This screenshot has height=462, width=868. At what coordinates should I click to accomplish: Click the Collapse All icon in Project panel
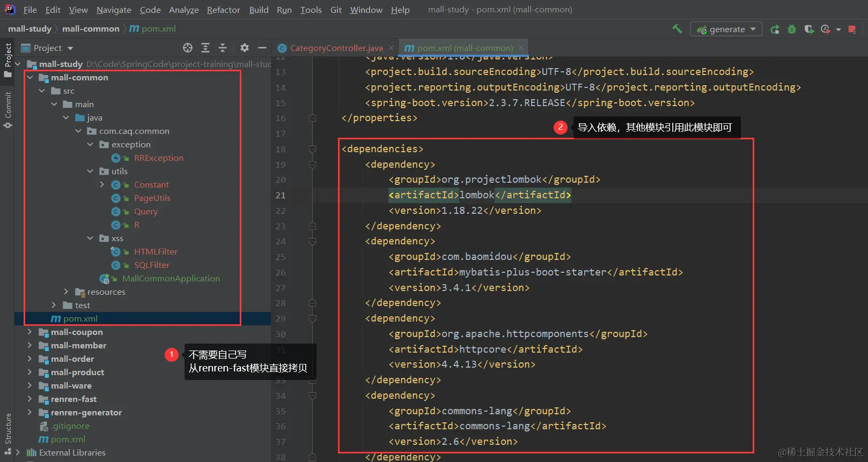click(223, 48)
